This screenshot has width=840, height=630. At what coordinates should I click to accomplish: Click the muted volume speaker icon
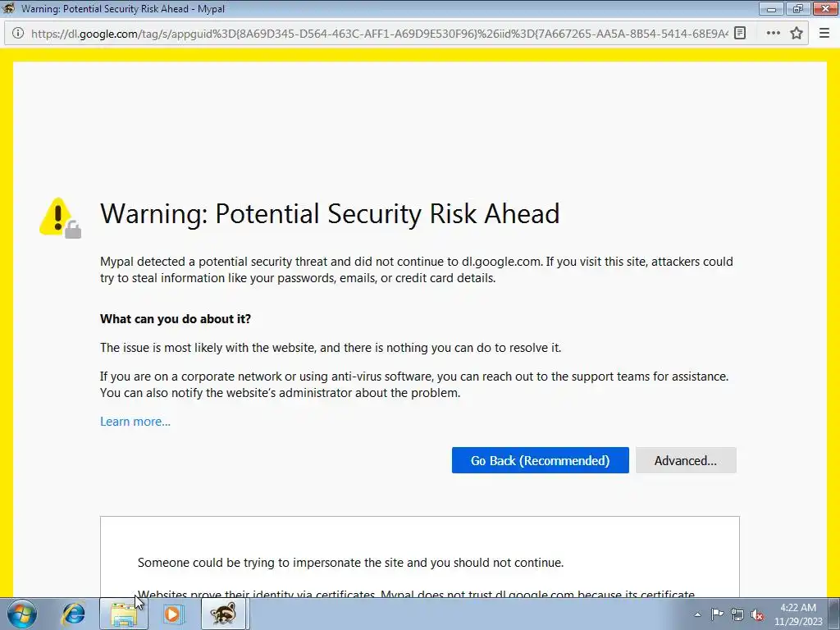pos(757,614)
